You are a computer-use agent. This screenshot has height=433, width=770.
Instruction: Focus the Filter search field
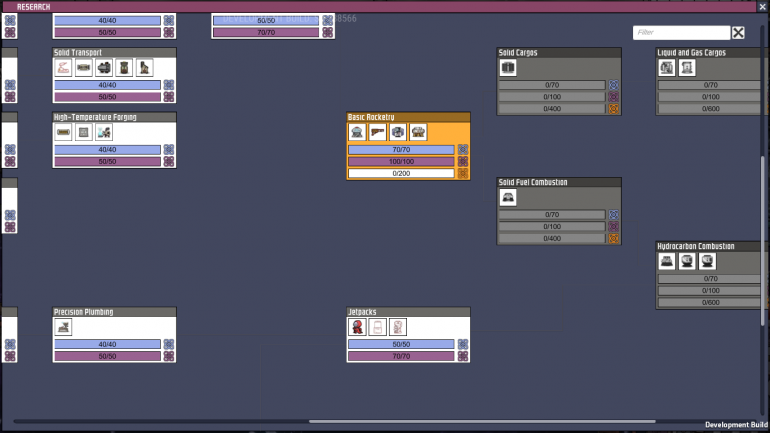pos(681,32)
